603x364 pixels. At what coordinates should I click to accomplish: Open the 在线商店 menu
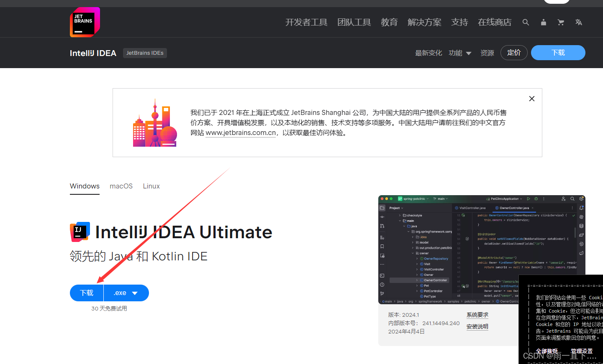pyautogui.click(x=495, y=22)
